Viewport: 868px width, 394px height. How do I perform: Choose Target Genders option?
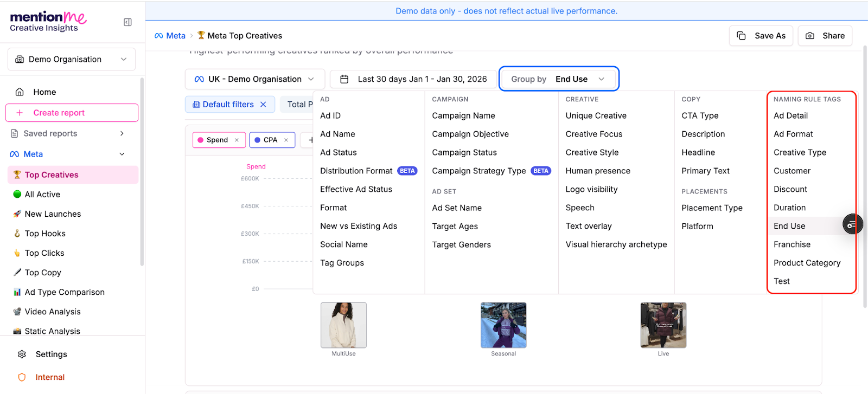pos(461,244)
